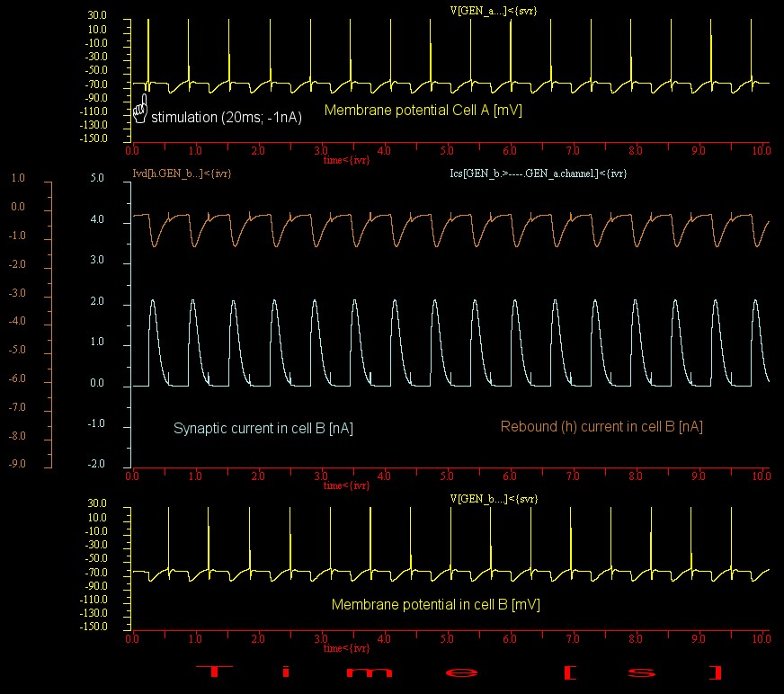This screenshot has height=694, width=784.
Task: Click first peak of synaptic current trace
Action: pyautogui.click(x=153, y=301)
